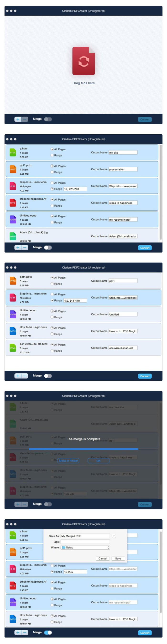Click the Output Name field containing 'ocr-wizard-mac-old'
The width and height of the screenshot is (167, 644).
click(123, 348)
